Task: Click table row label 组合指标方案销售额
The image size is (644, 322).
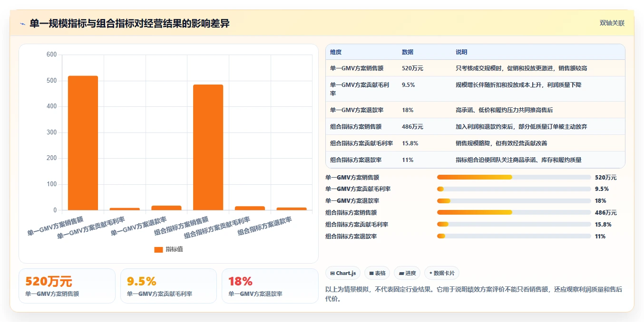Action: tap(356, 127)
